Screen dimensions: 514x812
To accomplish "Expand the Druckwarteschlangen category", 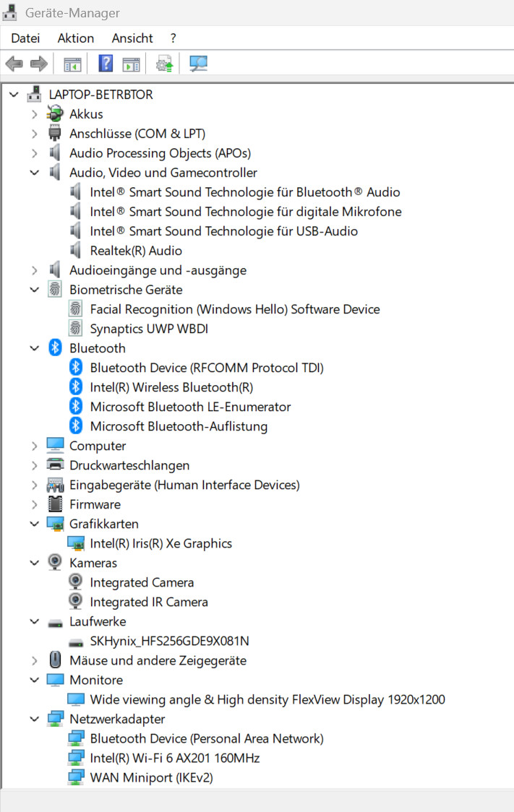I will tap(34, 465).
